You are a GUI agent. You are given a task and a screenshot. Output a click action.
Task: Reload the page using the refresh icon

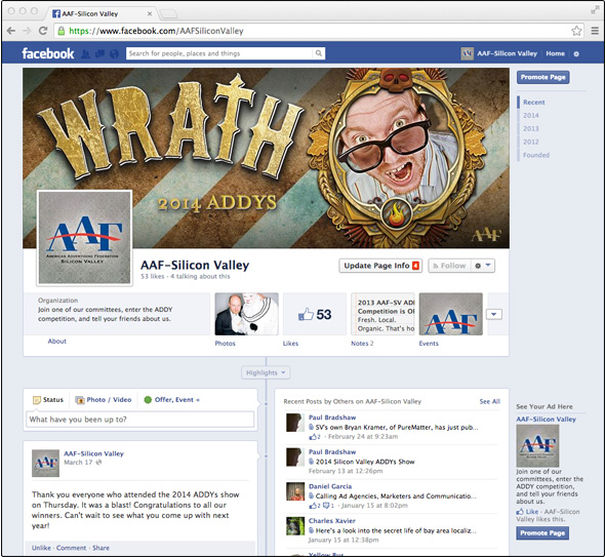pos(46,31)
